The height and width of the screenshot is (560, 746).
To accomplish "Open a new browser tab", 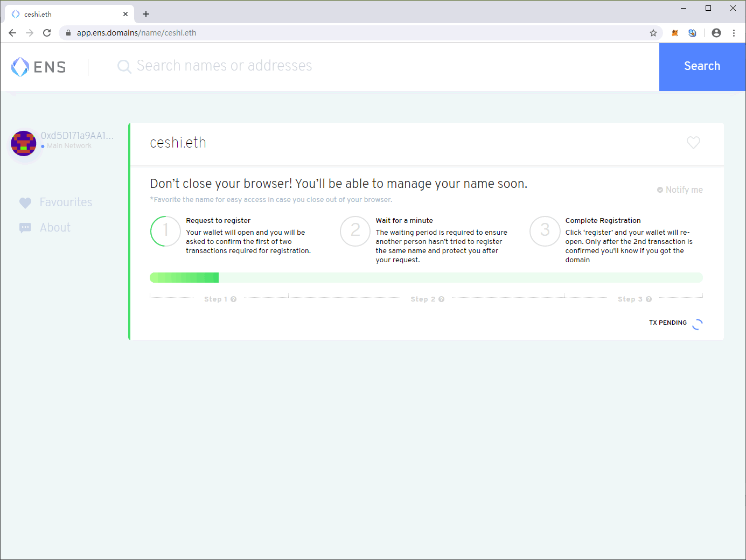I will pos(146,14).
